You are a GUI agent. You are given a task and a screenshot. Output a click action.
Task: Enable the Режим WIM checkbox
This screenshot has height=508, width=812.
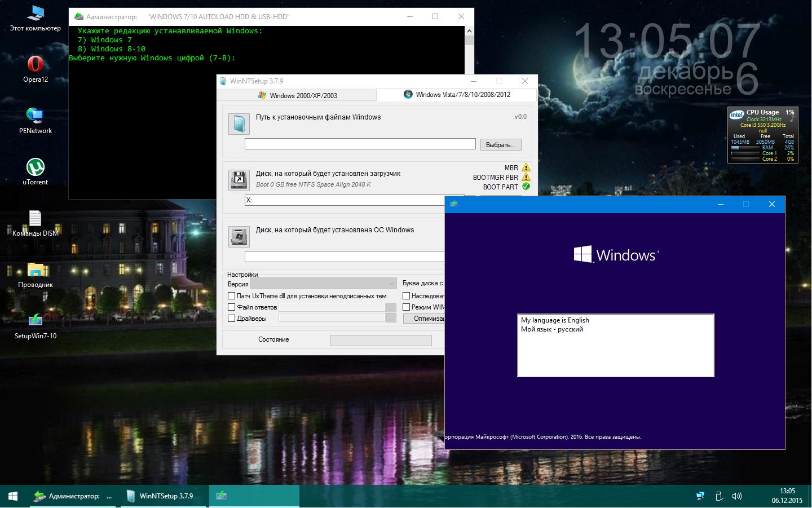click(x=406, y=307)
